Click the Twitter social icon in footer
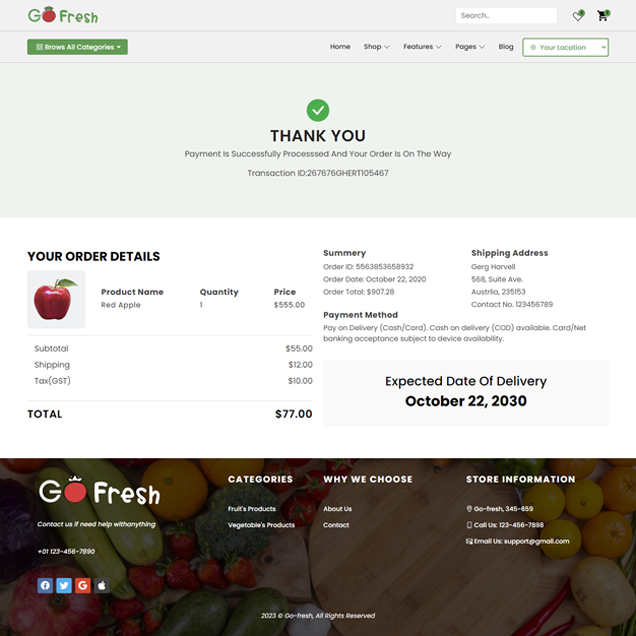Image resolution: width=636 pixels, height=636 pixels. point(64,585)
